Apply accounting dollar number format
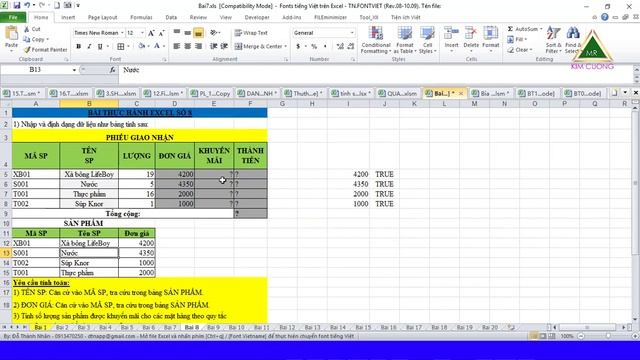The height and width of the screenshot is (360, 640). pos(298,47)
